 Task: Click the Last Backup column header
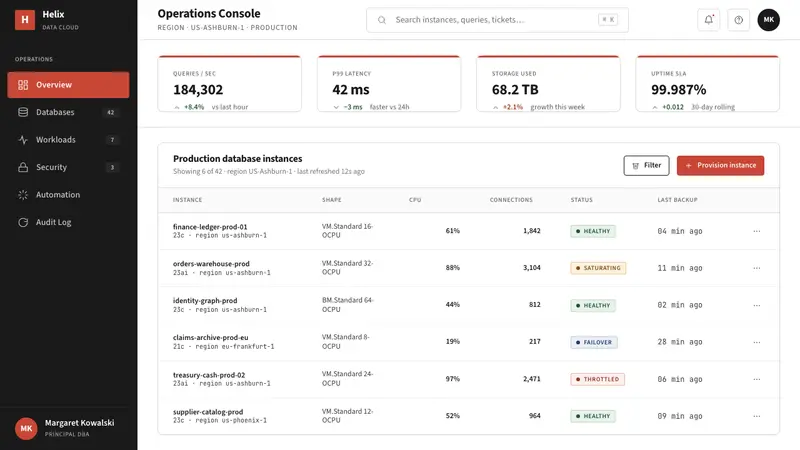click(x=677, y=200)
